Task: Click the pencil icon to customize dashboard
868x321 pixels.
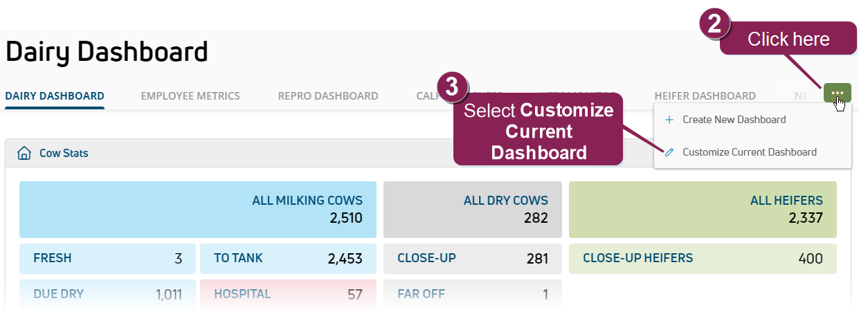Action: pyautogui.click(x=669, y=152)
